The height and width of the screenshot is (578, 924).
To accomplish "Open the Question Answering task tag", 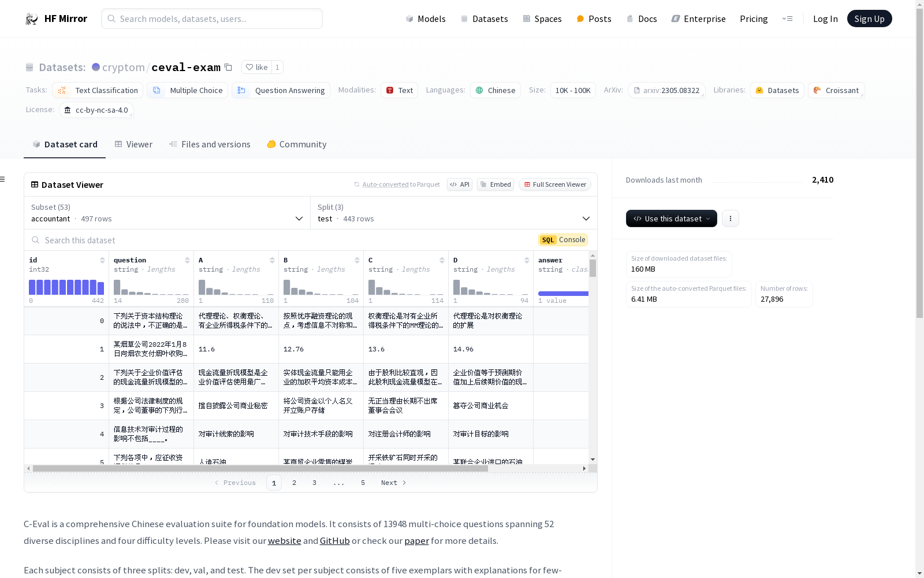I will click(281, 90).
